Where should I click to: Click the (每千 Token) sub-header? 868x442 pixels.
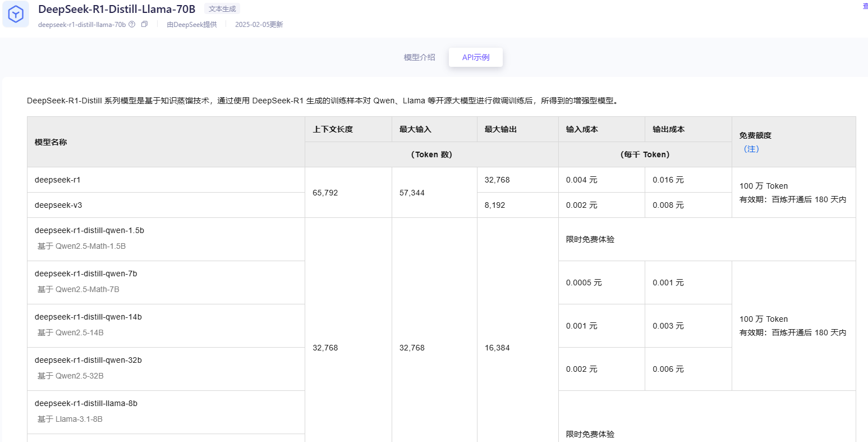point(645,154)
